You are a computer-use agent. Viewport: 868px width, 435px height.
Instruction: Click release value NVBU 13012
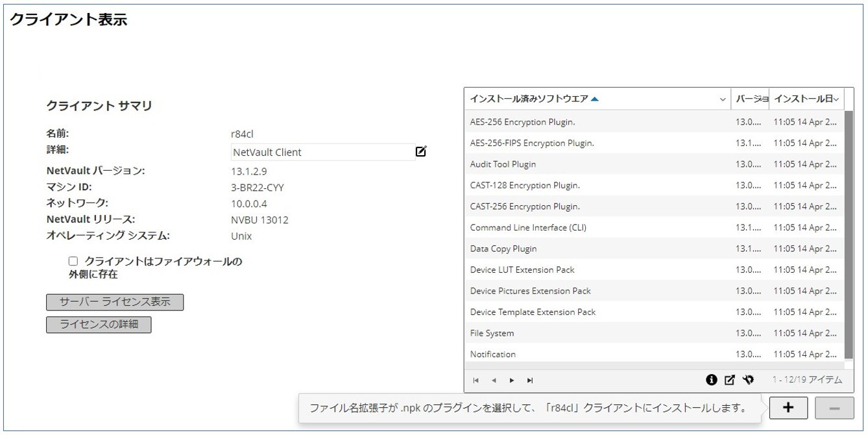(259, 220)
